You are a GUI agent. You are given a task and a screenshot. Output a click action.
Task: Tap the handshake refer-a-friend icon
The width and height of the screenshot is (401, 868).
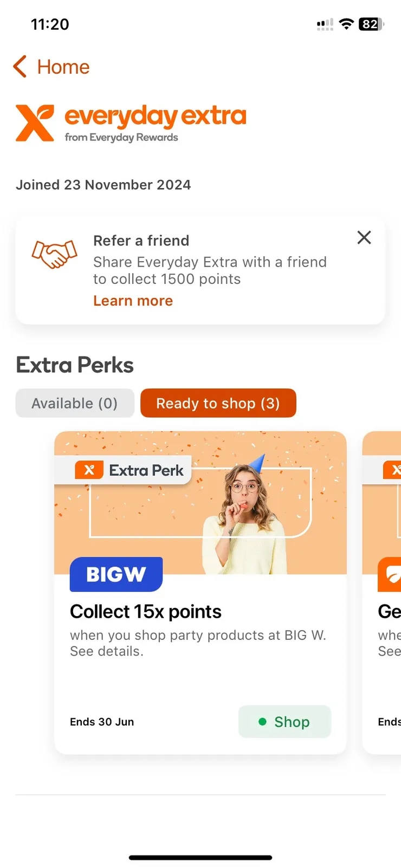pos(55,254)
